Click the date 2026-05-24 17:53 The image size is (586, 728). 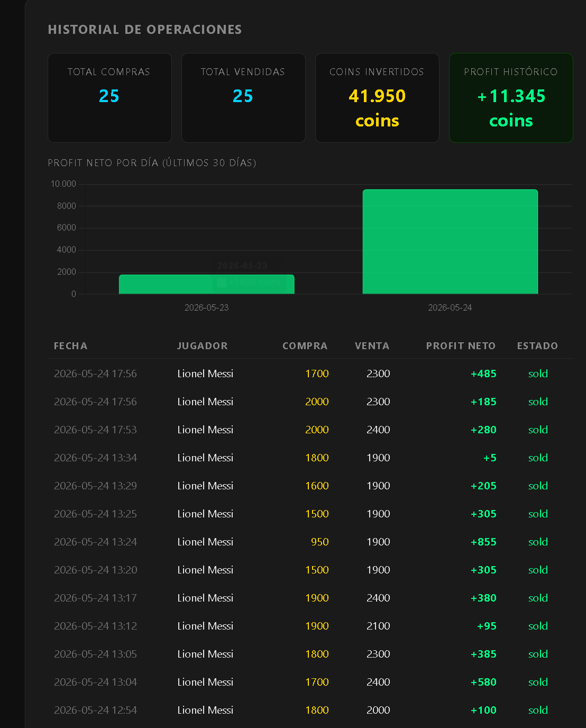[x=95, y=430]
